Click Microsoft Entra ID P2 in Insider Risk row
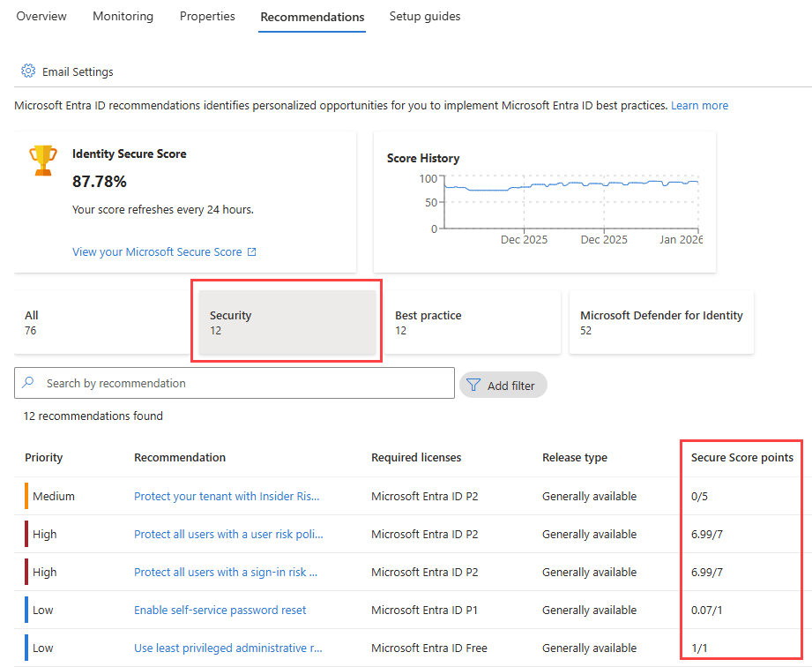The width and height of the screenshot is (812, 667). 424,497
